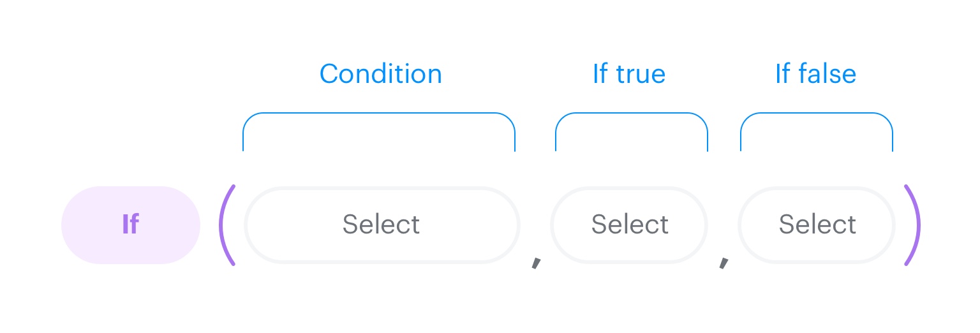
Task: Open the Condition Select dropdown
Action: (382, 225)
